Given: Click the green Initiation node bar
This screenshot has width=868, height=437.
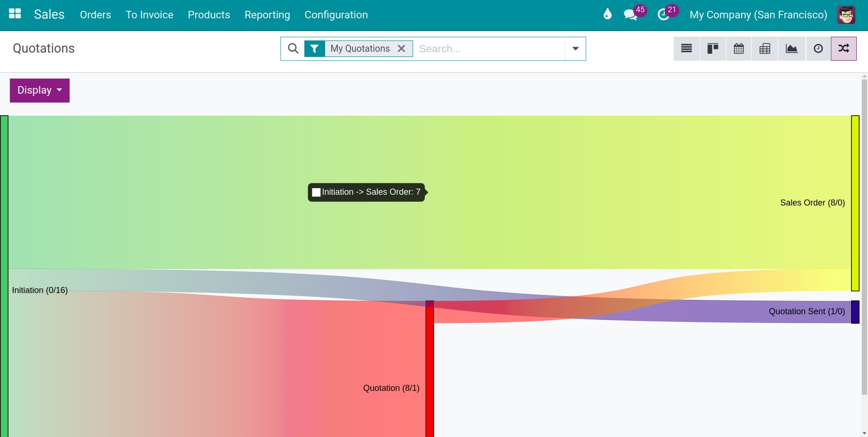Looking at the screenshot, I should (x=4, y=276).
